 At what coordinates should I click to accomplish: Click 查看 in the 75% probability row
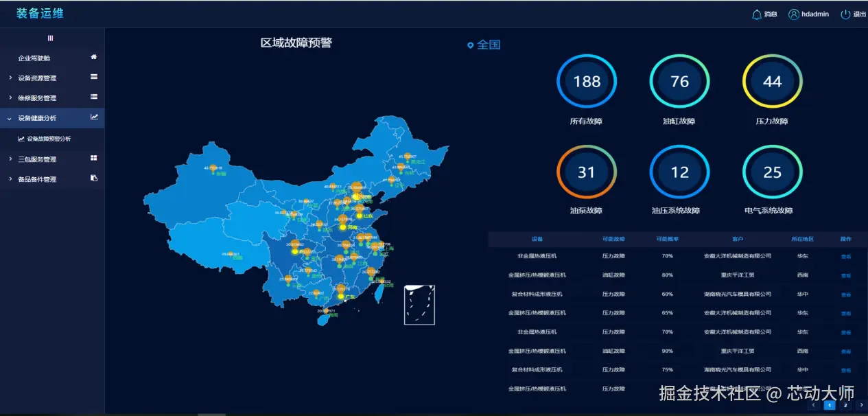tap(846, 370)
